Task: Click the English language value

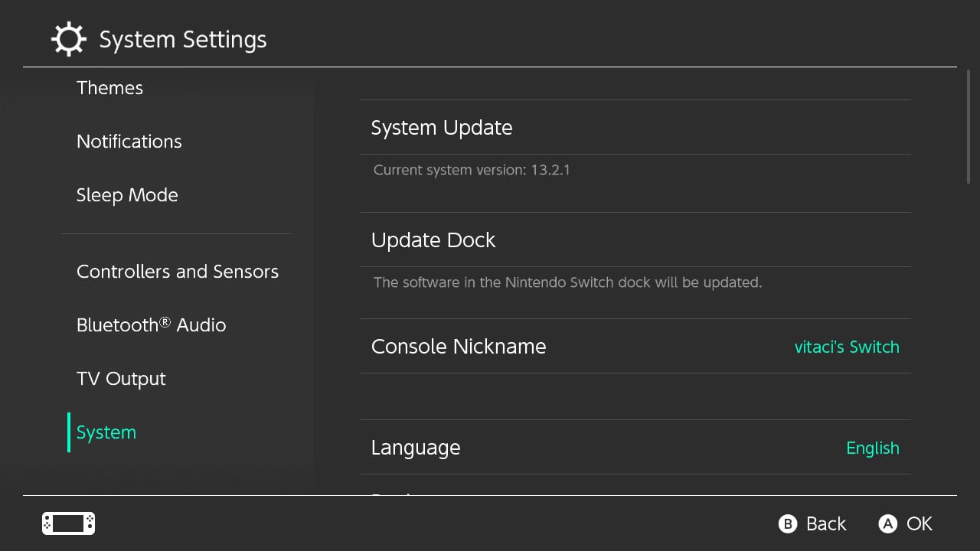Action: (873, 448)
